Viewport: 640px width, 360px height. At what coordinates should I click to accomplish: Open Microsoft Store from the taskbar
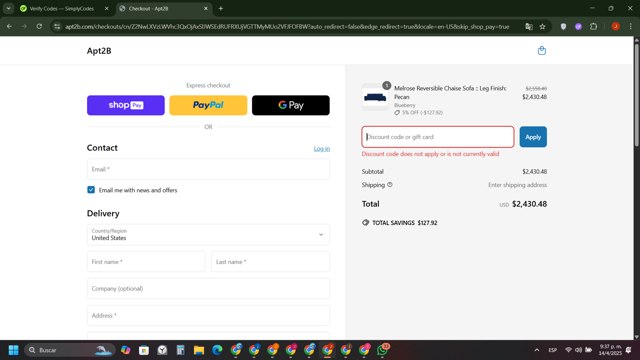click(x=144, y=350)
